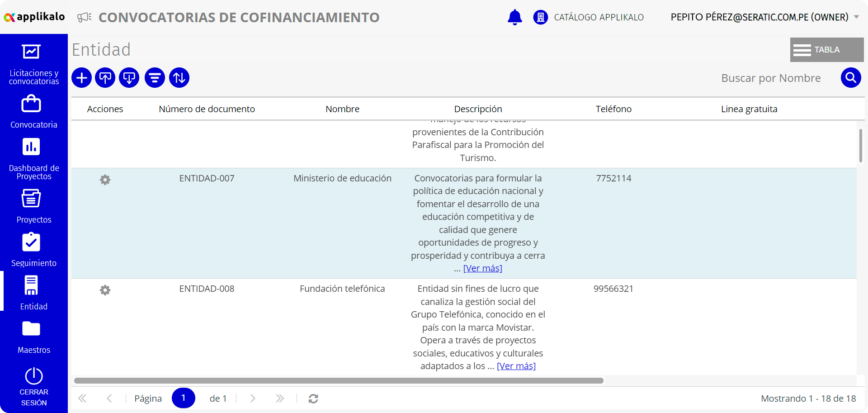
Task: Sort by Descripción column header
Action: pos(478,109)
